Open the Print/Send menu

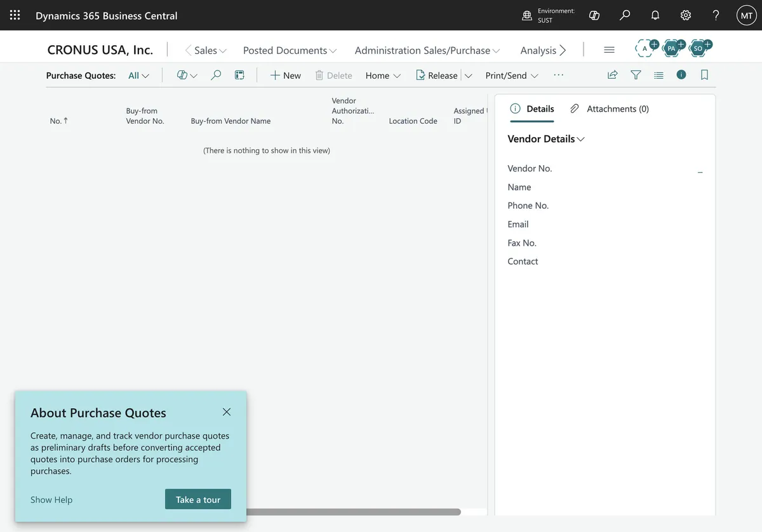(512, 75)
